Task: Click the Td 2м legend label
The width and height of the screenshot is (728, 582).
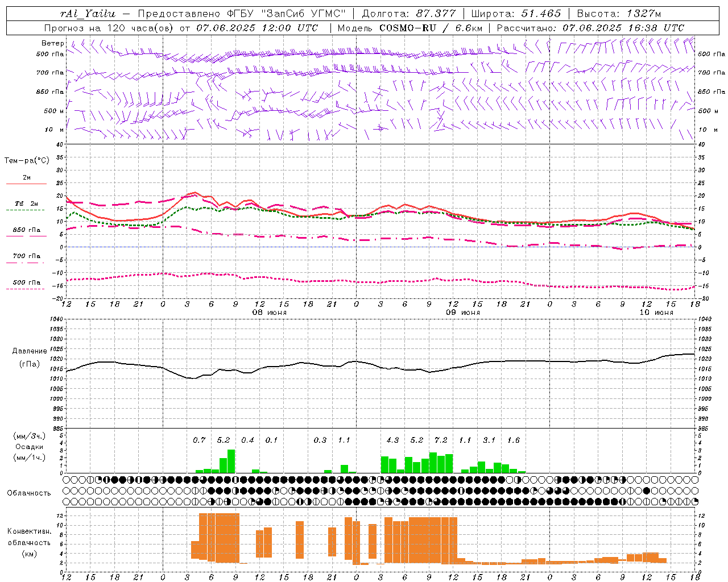Action: 27,203
